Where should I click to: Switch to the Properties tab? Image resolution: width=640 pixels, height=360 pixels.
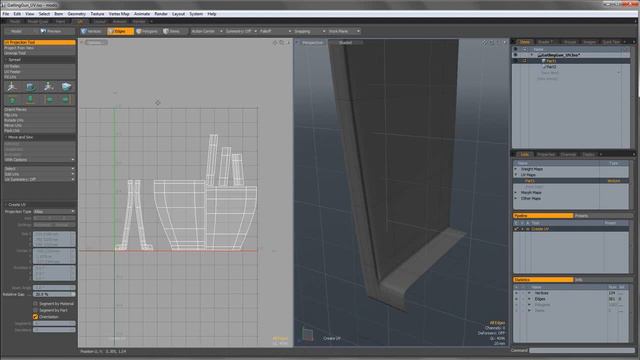coord(546,154)
